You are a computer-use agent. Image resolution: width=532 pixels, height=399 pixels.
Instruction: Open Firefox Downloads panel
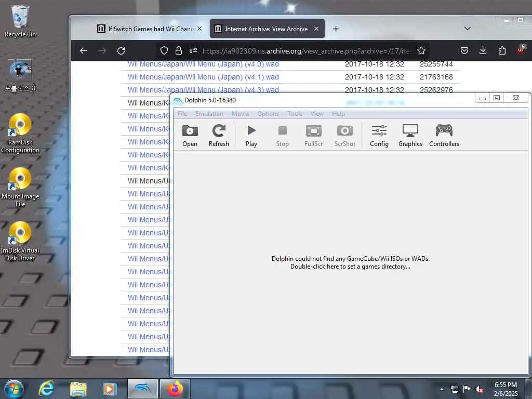(483, 50)
